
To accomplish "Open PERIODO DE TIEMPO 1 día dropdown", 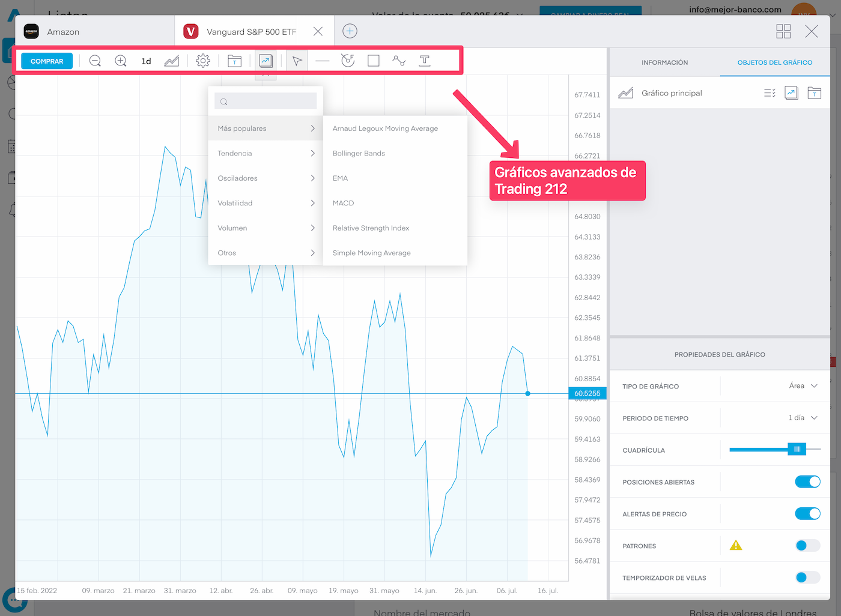I will click(803, 418).
